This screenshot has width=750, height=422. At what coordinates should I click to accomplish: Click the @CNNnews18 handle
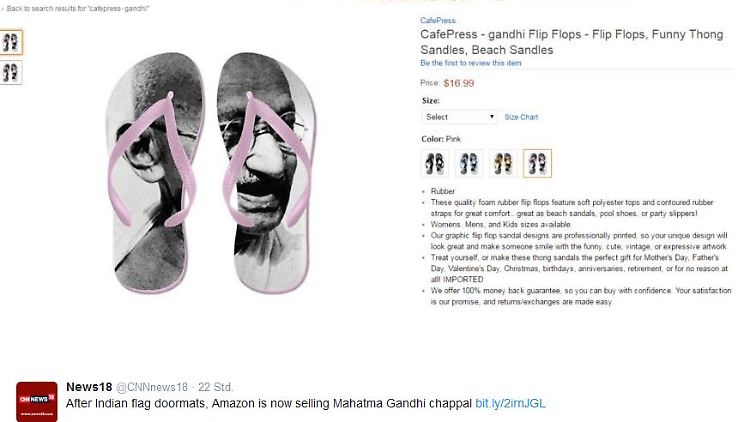click(x=153, y=387)
